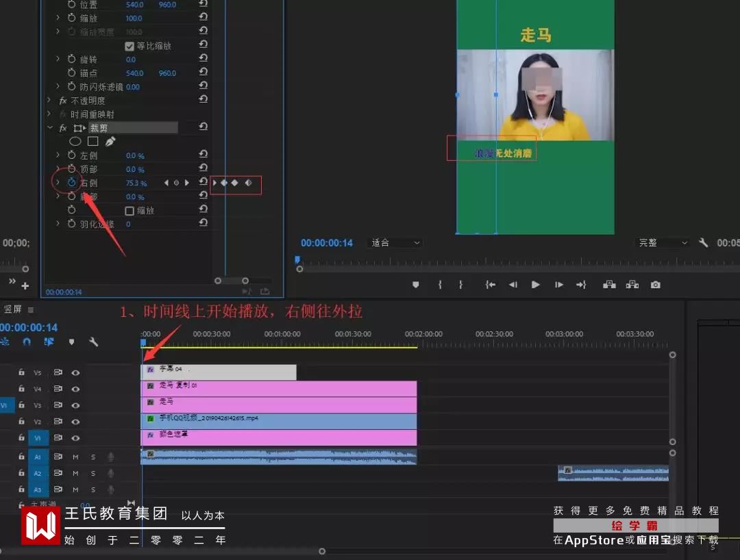The image size is (740, 560).
Task: Expand the 左侧 parameter
Action: (58, 155)
